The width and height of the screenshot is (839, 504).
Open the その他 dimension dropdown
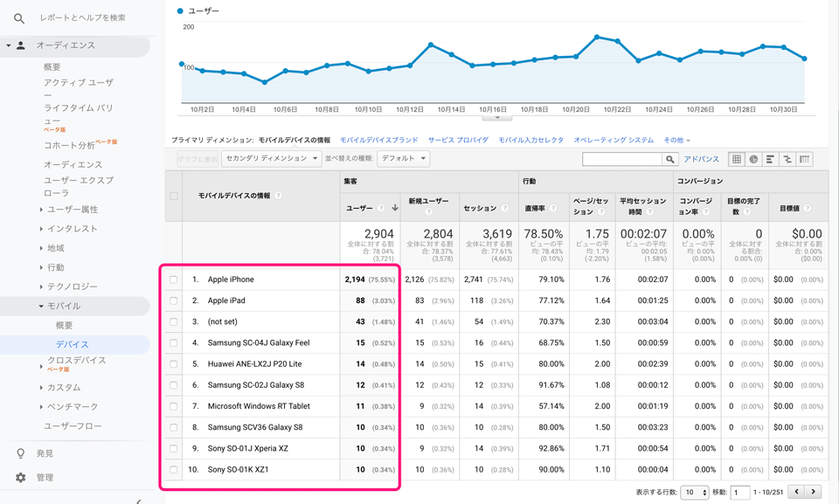tap(676, 140)
